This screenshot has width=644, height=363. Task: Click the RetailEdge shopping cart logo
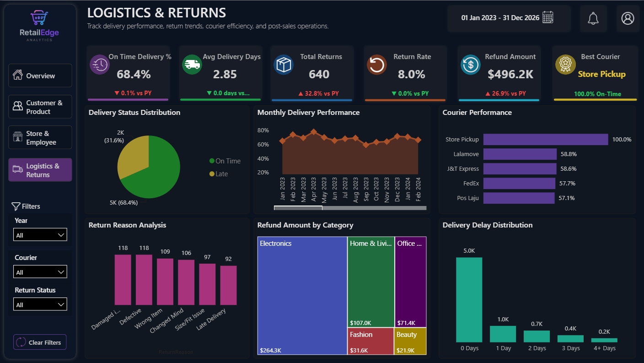pyautogui.click(x=39, y=18)
